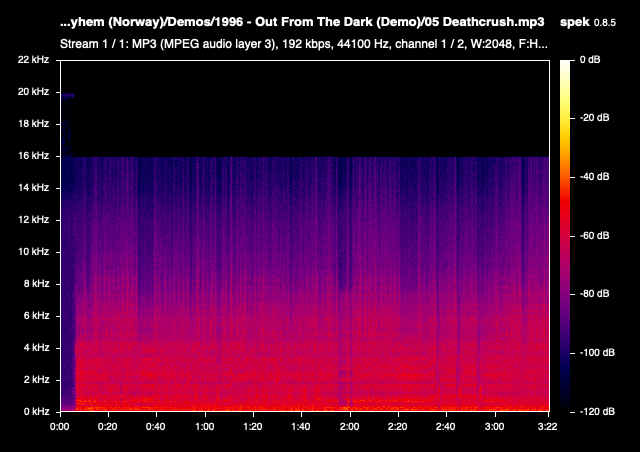Click the -60 dB legend label
The width and height of the screenshot is (640, 452).
[x=594, y=236]
